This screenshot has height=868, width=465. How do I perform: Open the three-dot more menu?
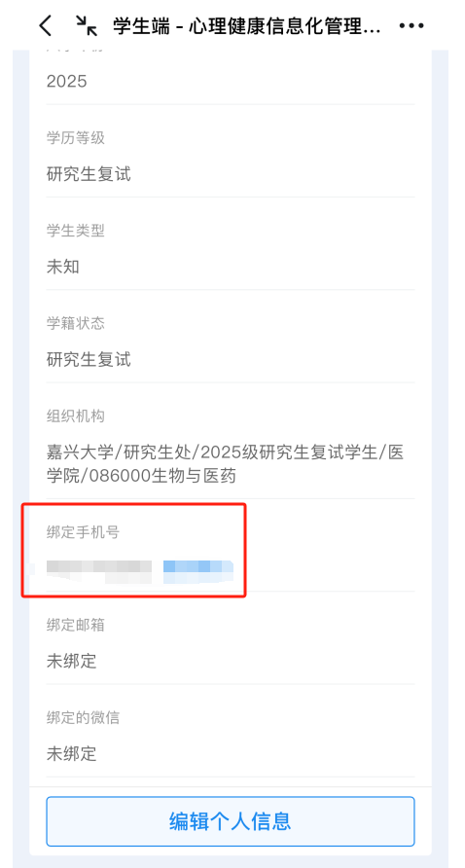pos(411,26)
